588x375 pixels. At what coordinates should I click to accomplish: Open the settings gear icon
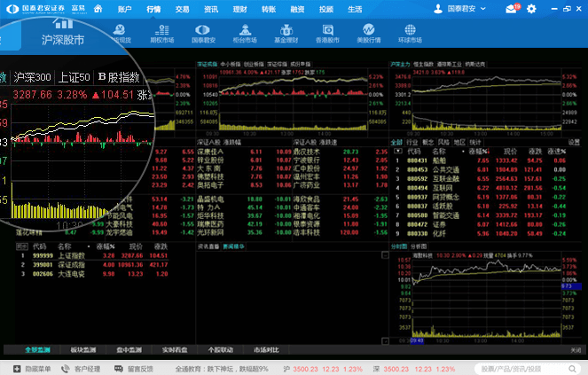[x=532, y=9]
